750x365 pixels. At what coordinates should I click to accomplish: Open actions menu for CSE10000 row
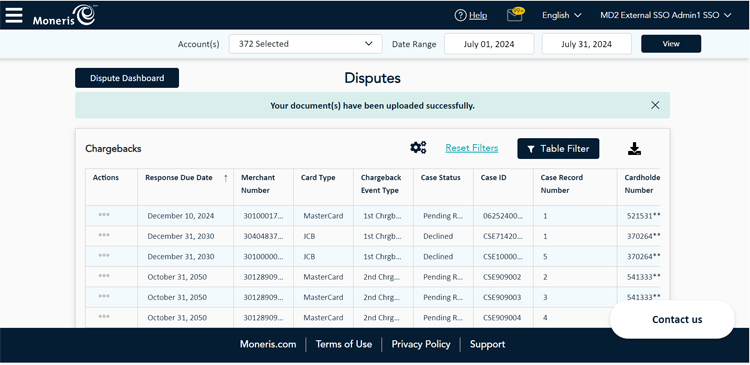pos(104,256)
